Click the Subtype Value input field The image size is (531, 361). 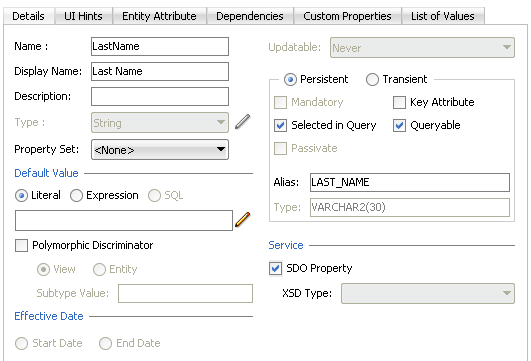click(185, 293)
